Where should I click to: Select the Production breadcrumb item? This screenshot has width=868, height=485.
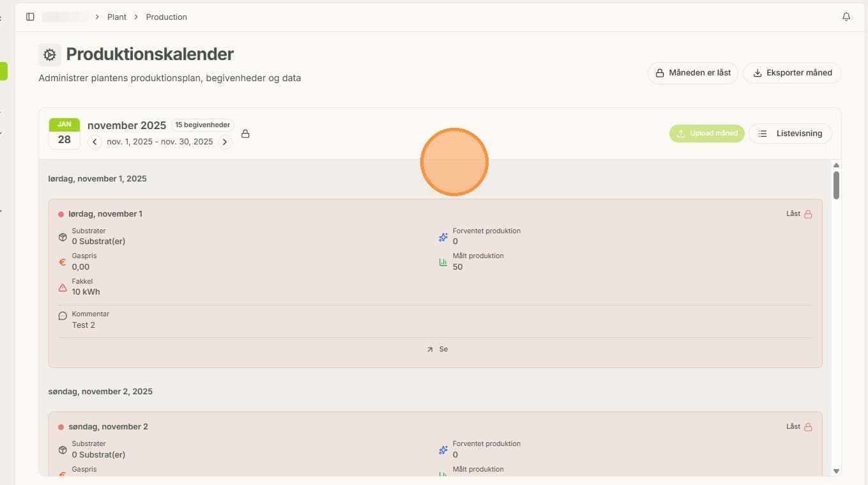coord(166,17)
